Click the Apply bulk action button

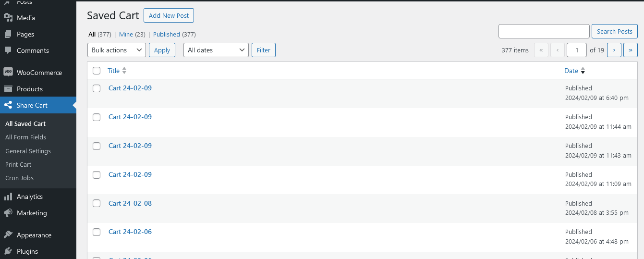162,50
